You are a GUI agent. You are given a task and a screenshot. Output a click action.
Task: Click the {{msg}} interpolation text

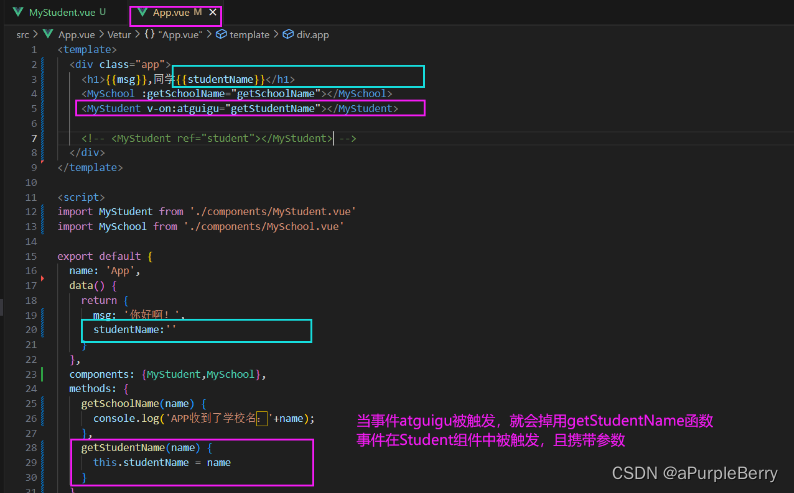point(127,79)
